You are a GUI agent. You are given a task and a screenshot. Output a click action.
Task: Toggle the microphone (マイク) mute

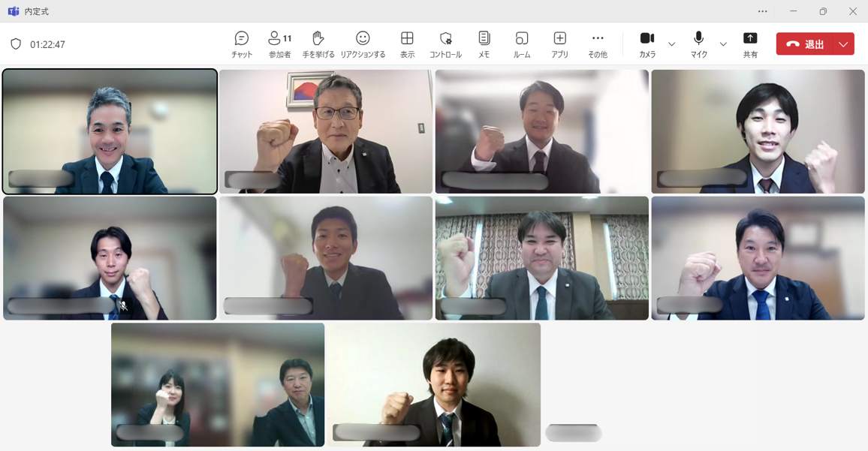point(698,44)
